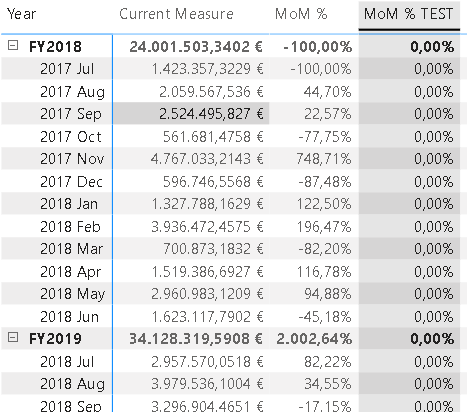Image resolution: width=467 pixels, height=412 pixels.
Task: Click the 2017 Dec row label
Action: point(71,182)
